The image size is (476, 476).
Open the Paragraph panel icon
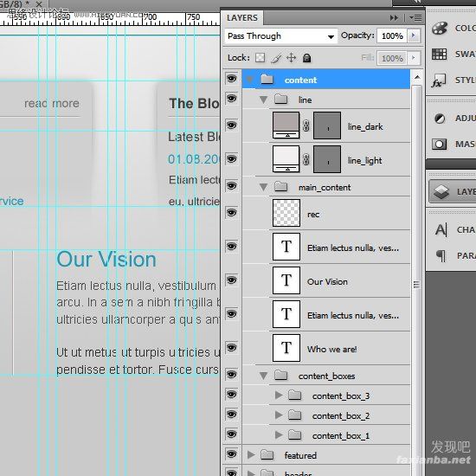pyautogui.click(x=441, y=255)
